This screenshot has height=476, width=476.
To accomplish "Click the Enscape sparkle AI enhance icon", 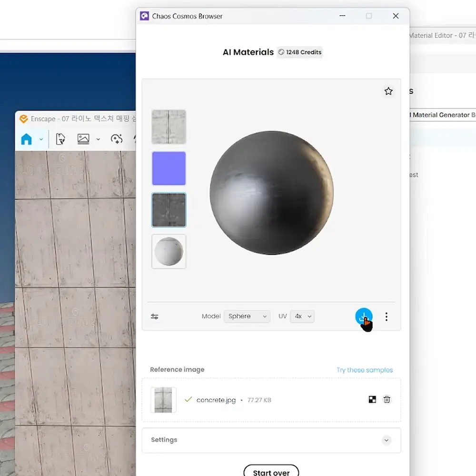I will [x=117, y=139].
